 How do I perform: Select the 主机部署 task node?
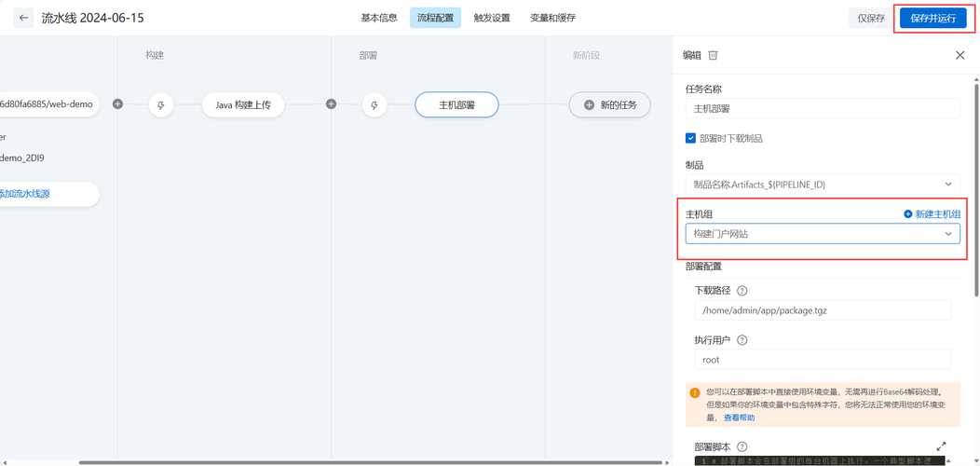(x=456, y=105)
